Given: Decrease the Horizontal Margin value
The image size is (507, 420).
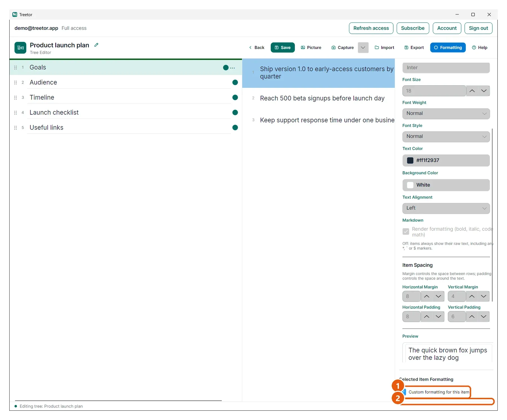Looking at the screenshot, I should 438,296.
